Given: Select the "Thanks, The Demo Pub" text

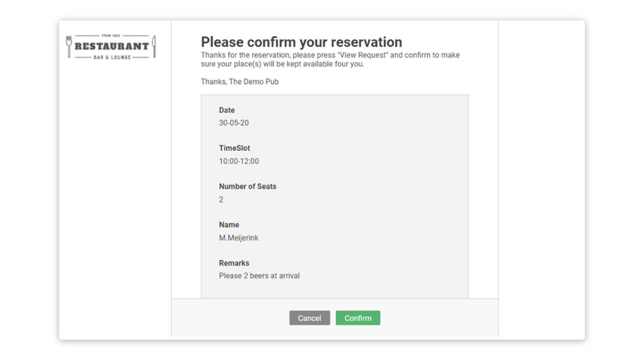Looking at the screenshot, I should point(240,82).
